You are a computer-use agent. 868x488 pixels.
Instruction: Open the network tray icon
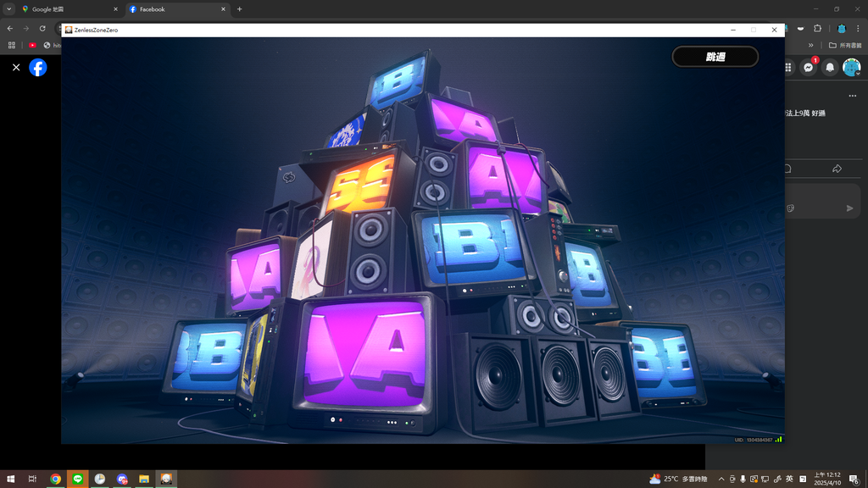coord(765,480)
